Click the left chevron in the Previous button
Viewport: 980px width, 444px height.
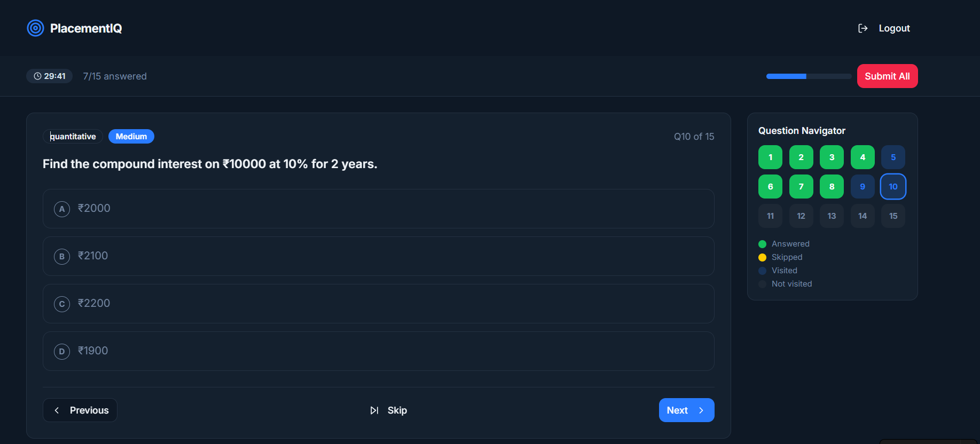(x=57, y=410)
